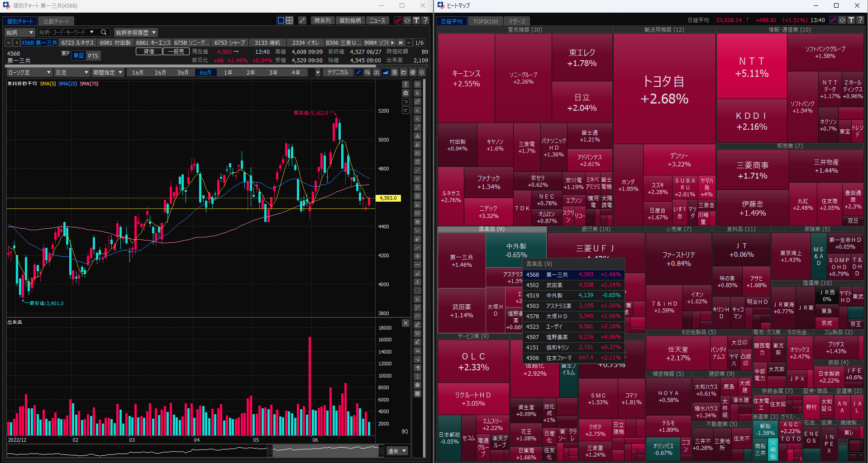The width and height of the screenshot is (868, 463).
Task: Select the 東証 market toggle
Action: click(79, 56)
